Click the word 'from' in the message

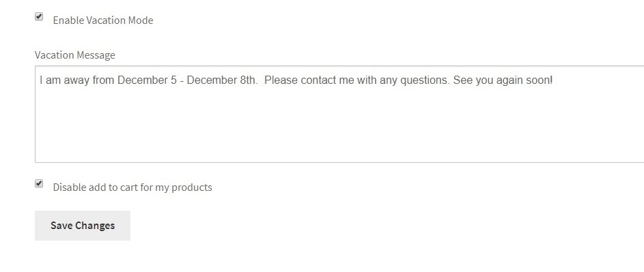click(103, 80)
